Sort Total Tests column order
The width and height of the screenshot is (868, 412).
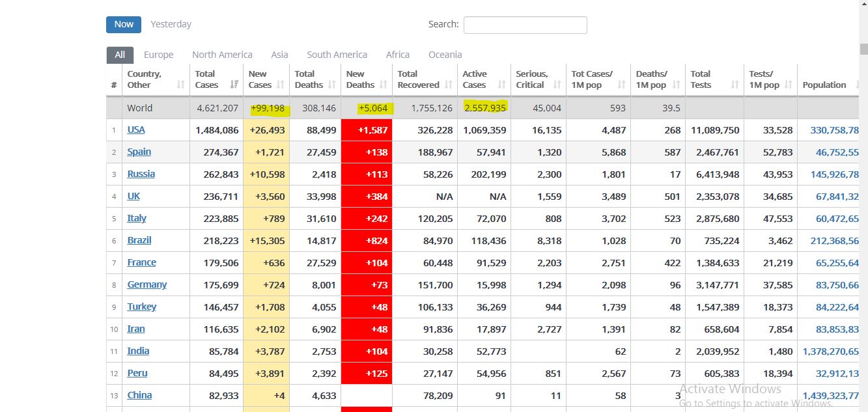735,85
